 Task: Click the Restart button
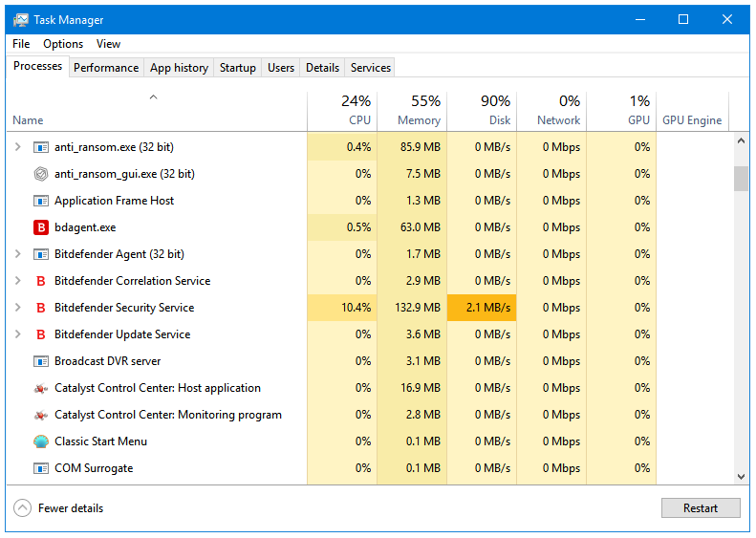click(701, 508)
